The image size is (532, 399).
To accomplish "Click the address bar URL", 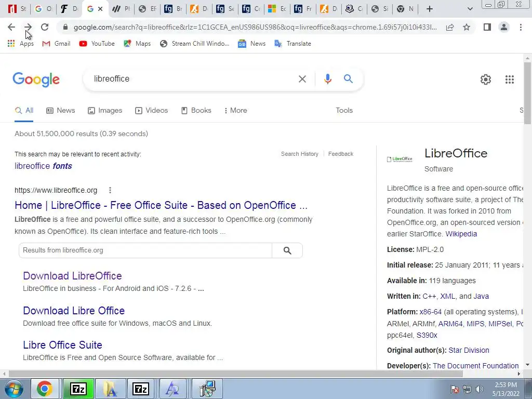I will [x=255, y=27].
